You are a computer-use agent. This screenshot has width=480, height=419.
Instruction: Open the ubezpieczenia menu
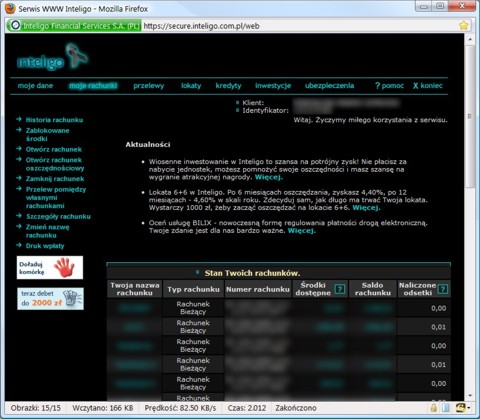(329, 86)
